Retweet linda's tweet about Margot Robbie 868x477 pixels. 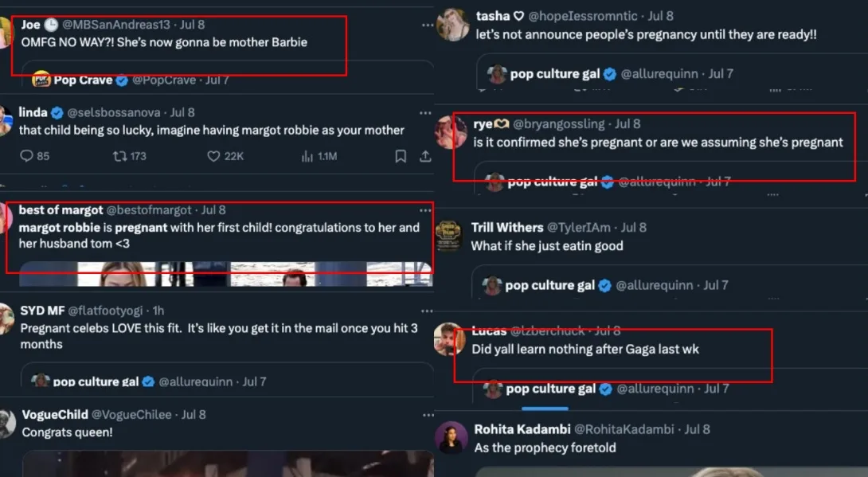119,156
